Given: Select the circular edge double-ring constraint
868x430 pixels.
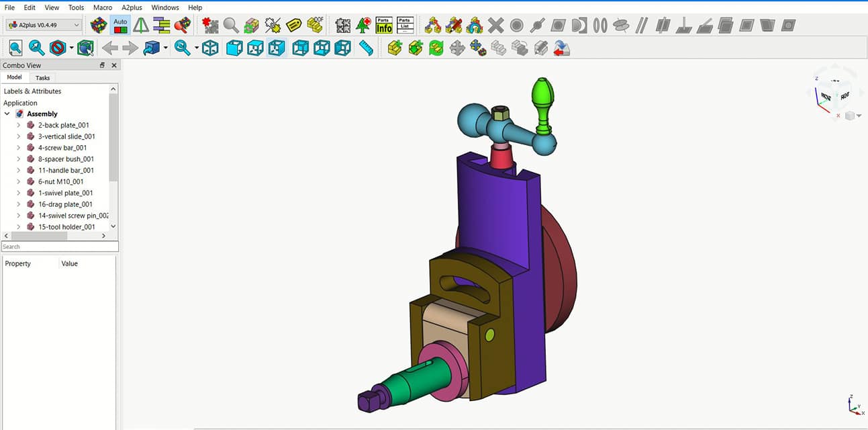Looking at the screenshot, I should coord(600,26).
